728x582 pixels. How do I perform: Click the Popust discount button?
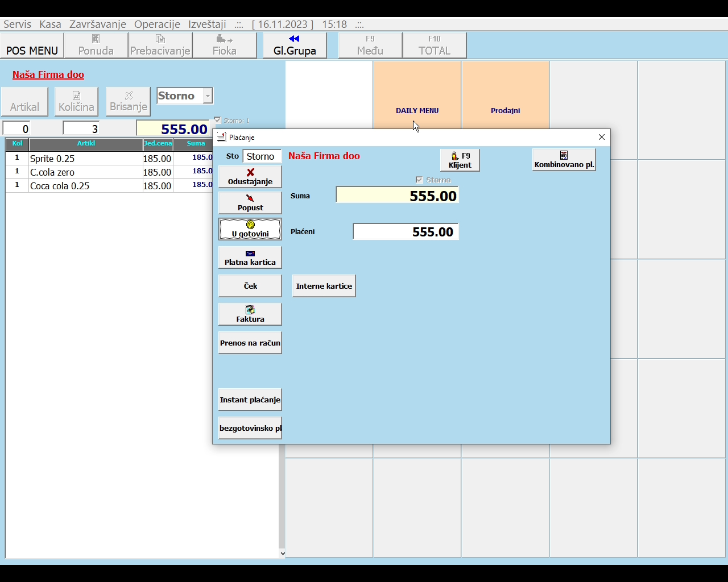pyautogui.click(x=250, y=203)
